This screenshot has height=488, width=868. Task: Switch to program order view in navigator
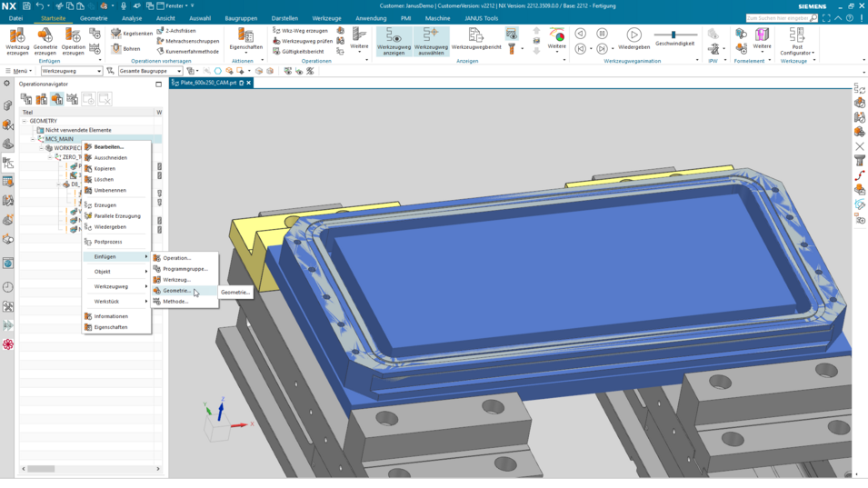26,99
